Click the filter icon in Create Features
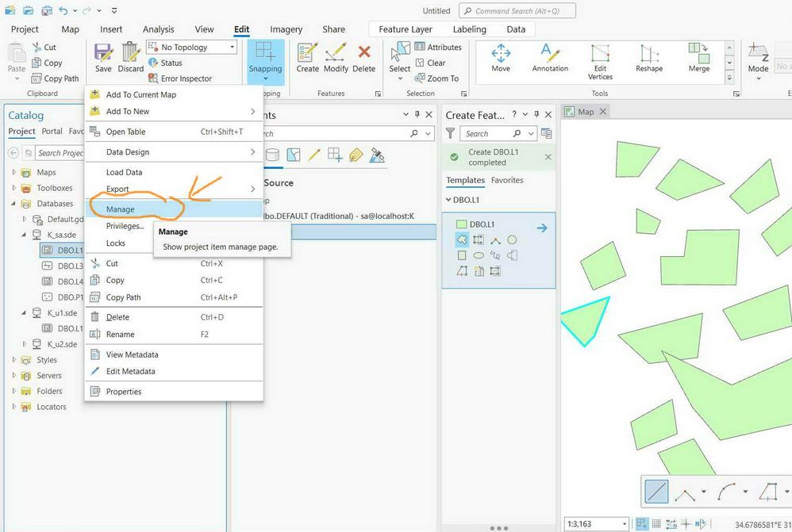 [450, 133]
